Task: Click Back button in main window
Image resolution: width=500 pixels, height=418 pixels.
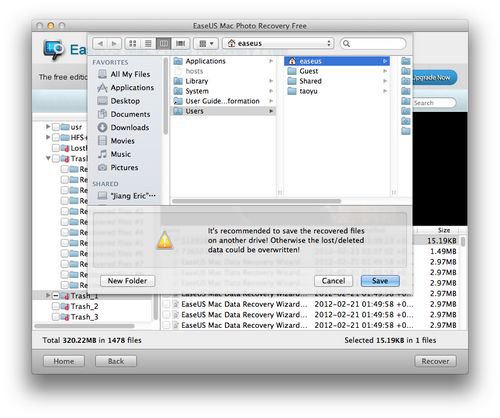Action: 116,361
